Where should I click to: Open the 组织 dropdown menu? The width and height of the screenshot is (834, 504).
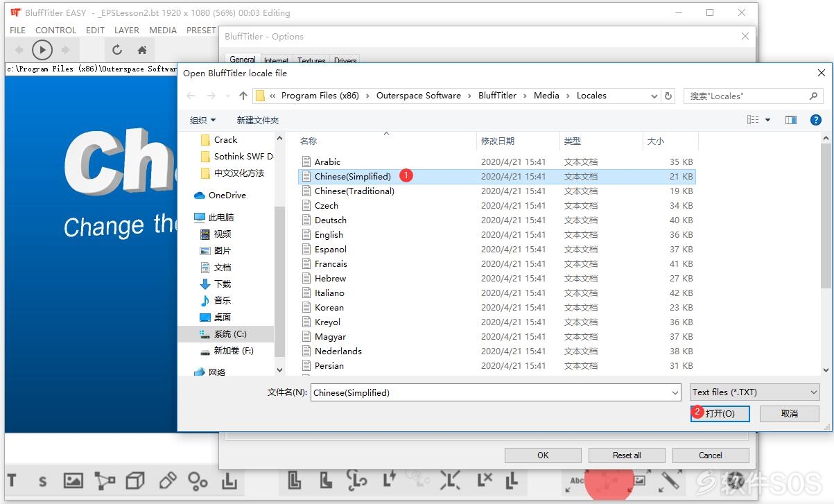pyautogui.click(x=203, y=120)
